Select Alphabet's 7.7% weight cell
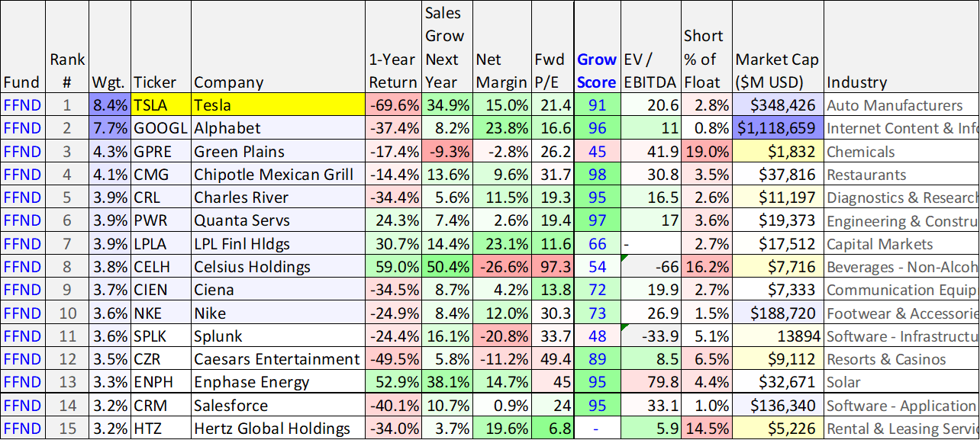 coord(111,128)
